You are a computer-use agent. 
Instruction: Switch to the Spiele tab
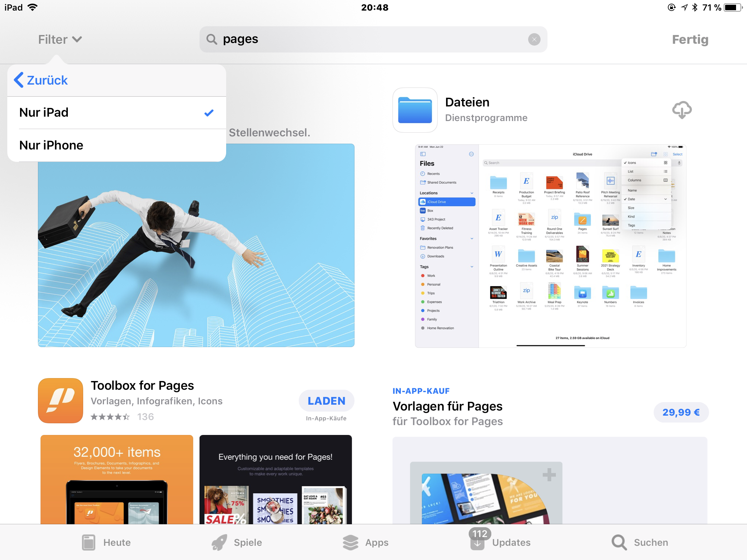(x=237, y=542)
